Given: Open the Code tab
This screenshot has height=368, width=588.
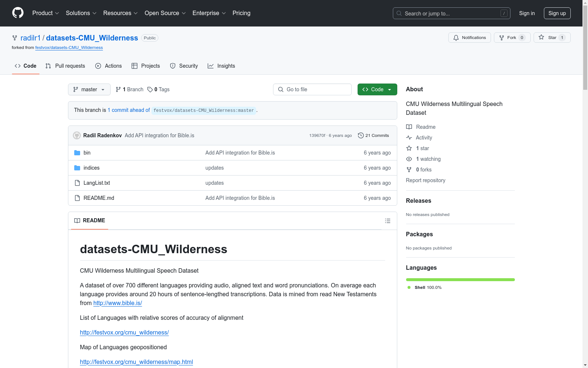Looking at the screenshot, I should coord(26,66).
